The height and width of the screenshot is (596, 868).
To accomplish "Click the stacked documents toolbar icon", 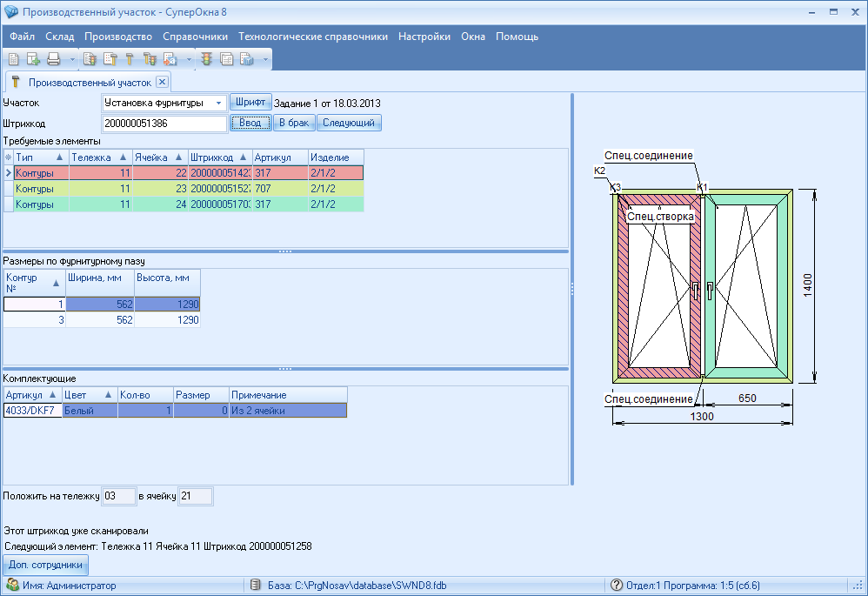I will [x=226, y=58].
